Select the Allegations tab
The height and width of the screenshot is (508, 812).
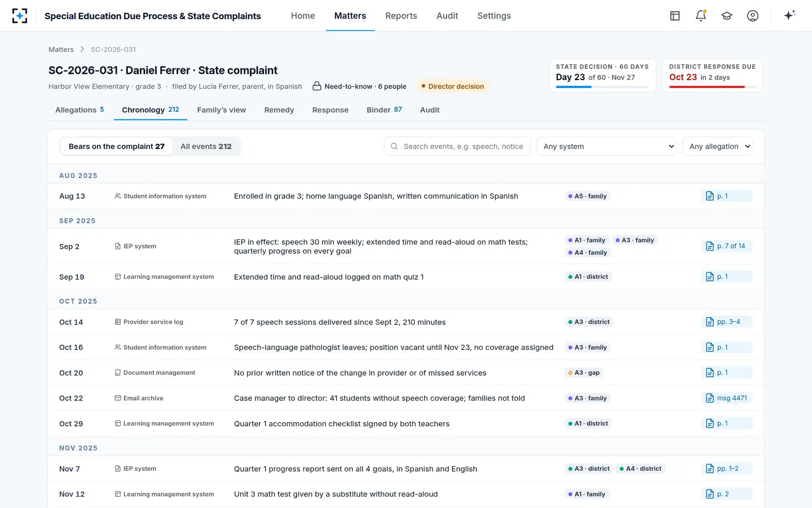click(x=80, y=110)
